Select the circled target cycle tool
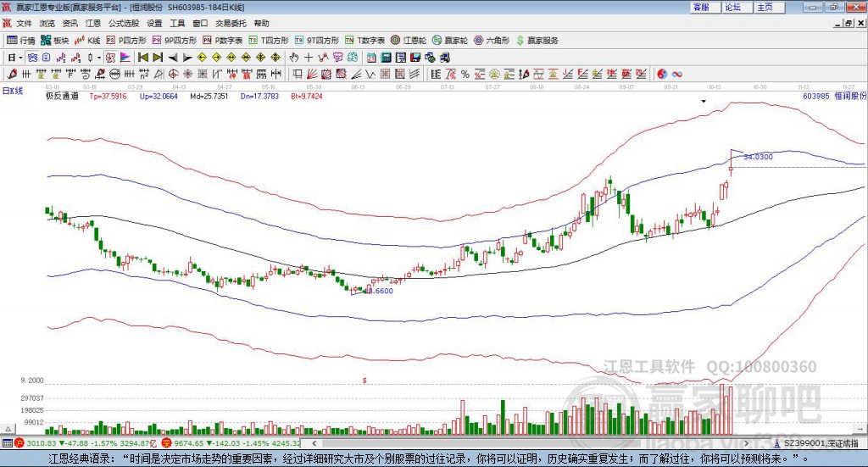 pos(173,74)
